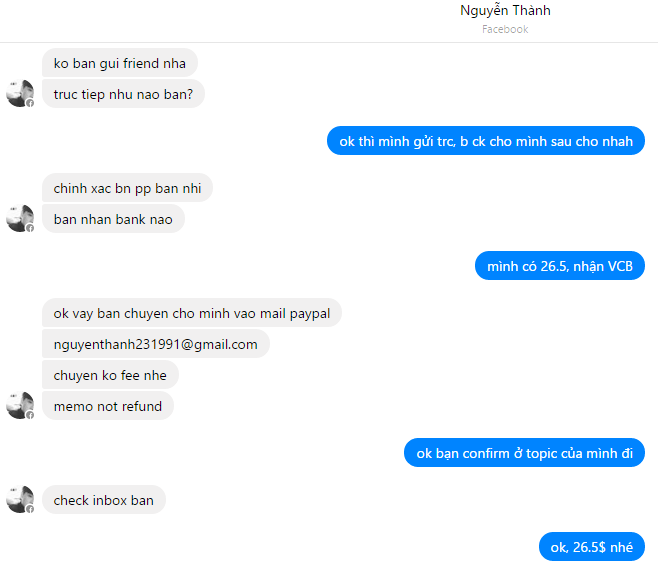This screenshot has height=574, width=658.
Task: Click Facebook badge on the top avatar
Action: pos(30,103)
